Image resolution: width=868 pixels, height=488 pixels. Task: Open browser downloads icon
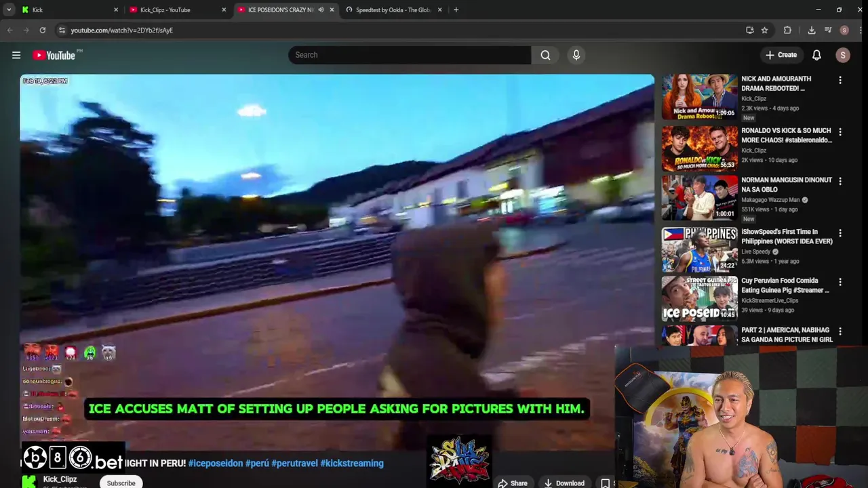[x=811, y=30]
